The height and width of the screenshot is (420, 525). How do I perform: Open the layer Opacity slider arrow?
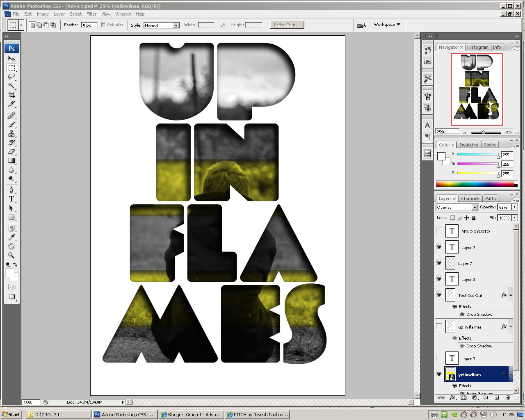coord(514,207)
